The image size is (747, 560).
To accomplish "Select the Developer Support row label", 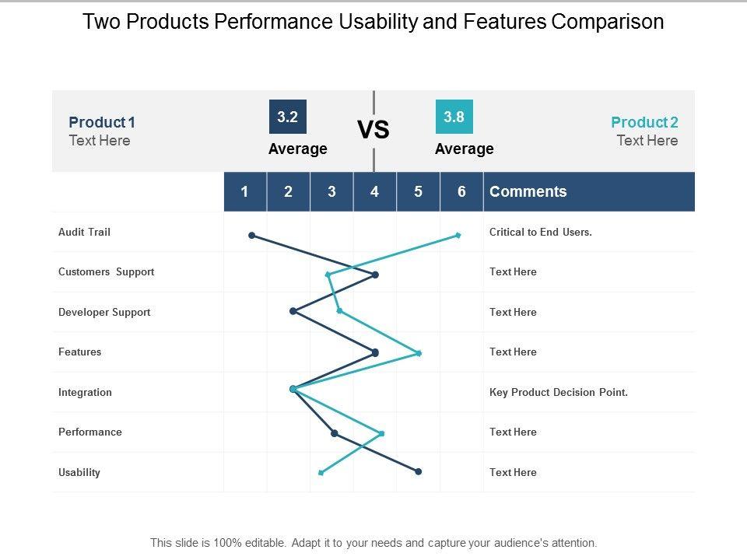I will (x=104, y=312).
